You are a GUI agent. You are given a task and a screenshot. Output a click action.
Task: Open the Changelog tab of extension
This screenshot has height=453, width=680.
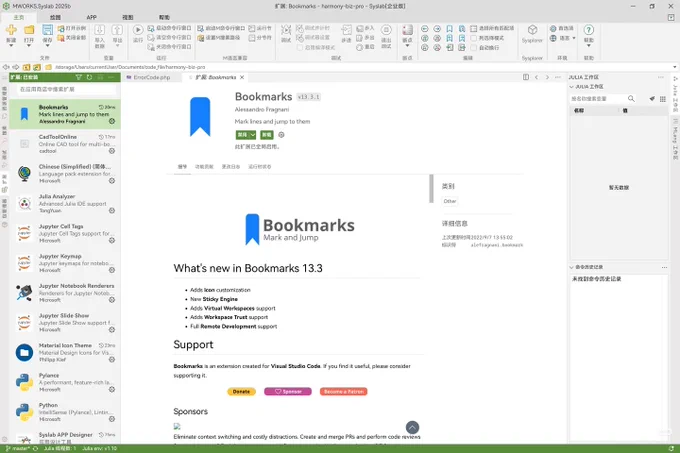(x=231, y=166)
